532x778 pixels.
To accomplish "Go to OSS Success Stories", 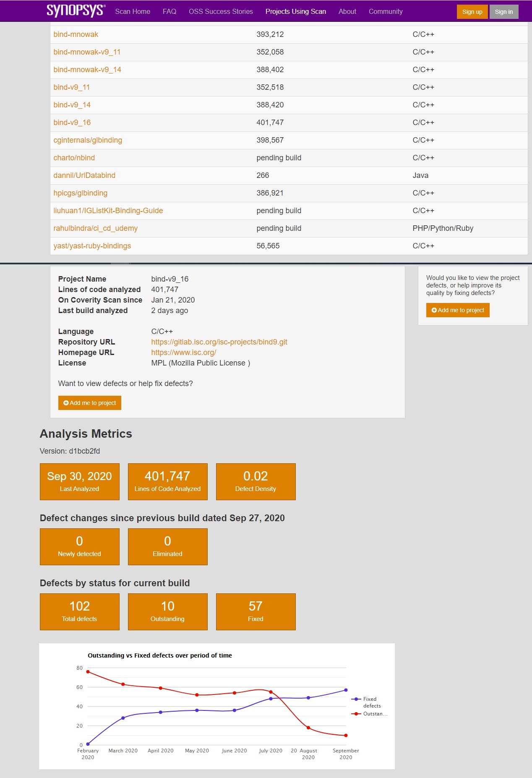I will point(221,11).
